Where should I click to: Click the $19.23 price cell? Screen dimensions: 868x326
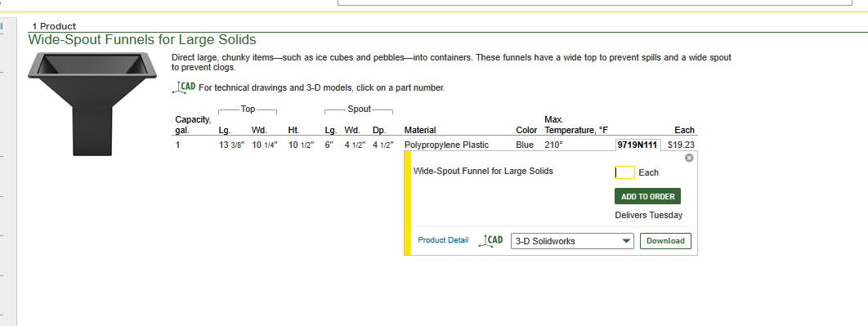[x=681, y=145]
